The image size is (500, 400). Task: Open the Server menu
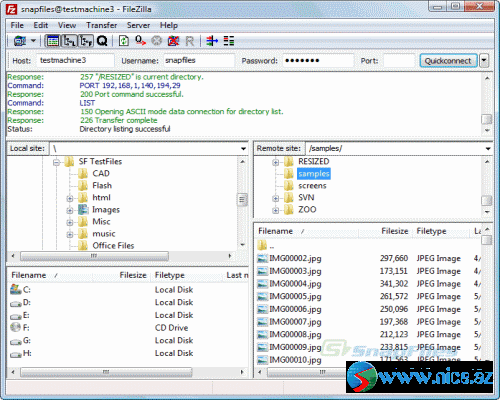pyautogui.click(x=138, y=25)
